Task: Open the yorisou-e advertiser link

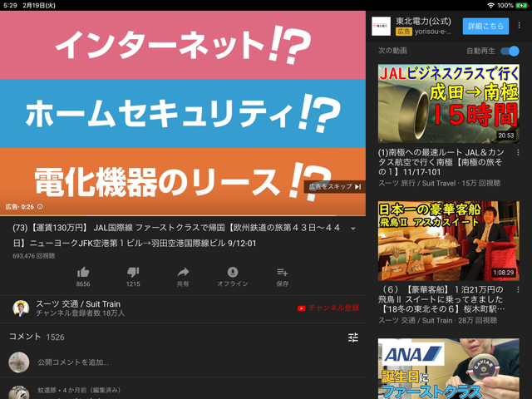Action: [433, 32]
